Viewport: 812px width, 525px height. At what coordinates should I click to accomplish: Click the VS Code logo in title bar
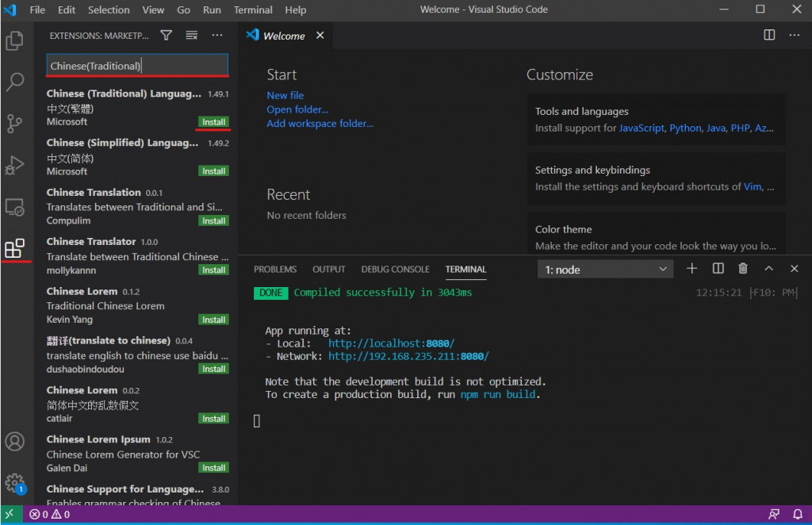pos(10,10)
